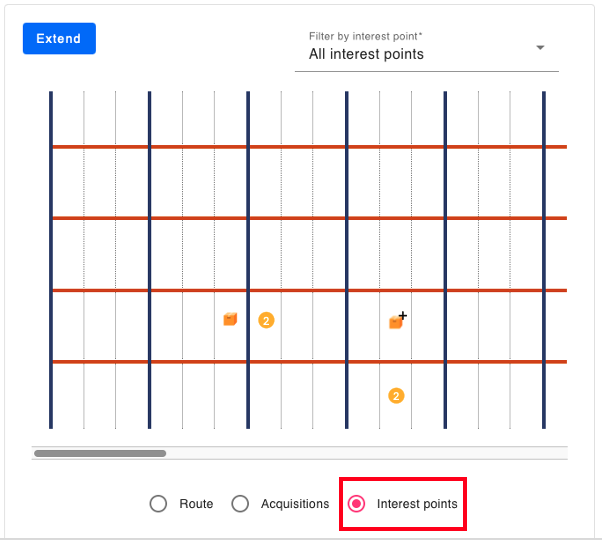Image resolution: width=602 pixels, height=540 pixels.
Task: Click the Interest points label text
Action: (417, 504)
